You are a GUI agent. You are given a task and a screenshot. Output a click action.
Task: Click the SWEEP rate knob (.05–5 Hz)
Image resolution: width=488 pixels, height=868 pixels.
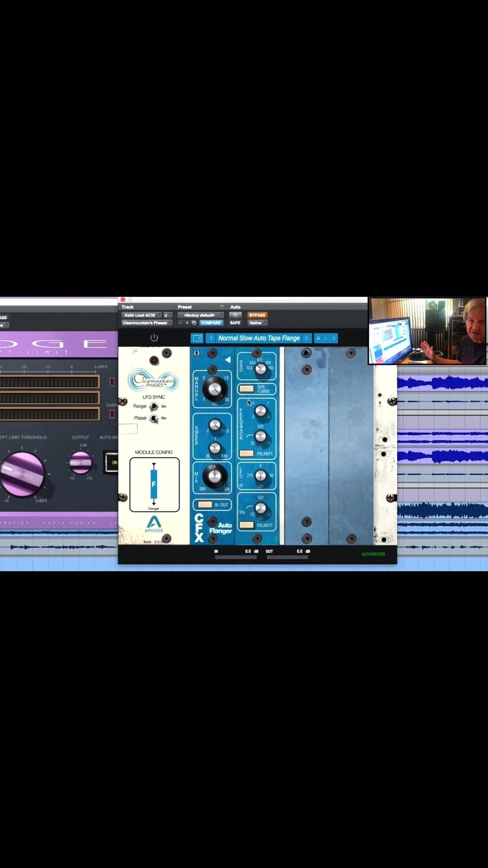pos(215,448)
